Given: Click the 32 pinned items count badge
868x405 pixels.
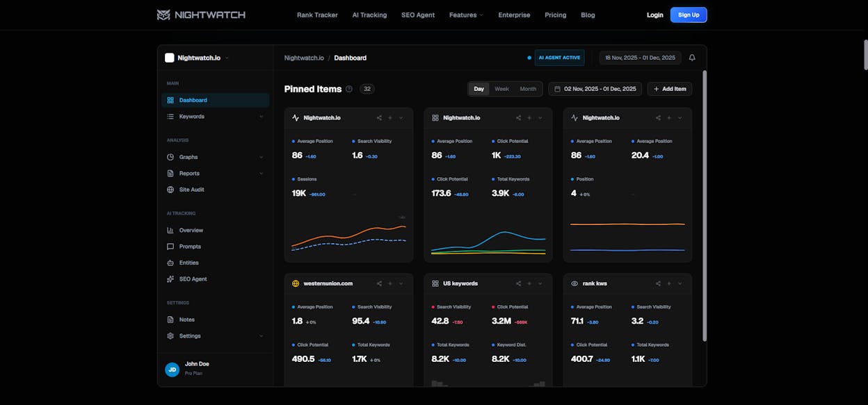Looking at the screenshot, I should tap(367, 89).
